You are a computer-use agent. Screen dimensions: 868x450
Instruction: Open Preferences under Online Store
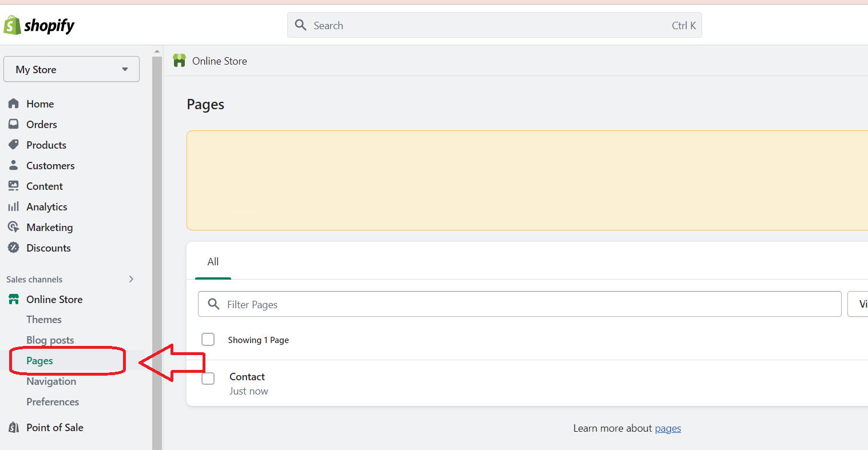pos(53,401)
